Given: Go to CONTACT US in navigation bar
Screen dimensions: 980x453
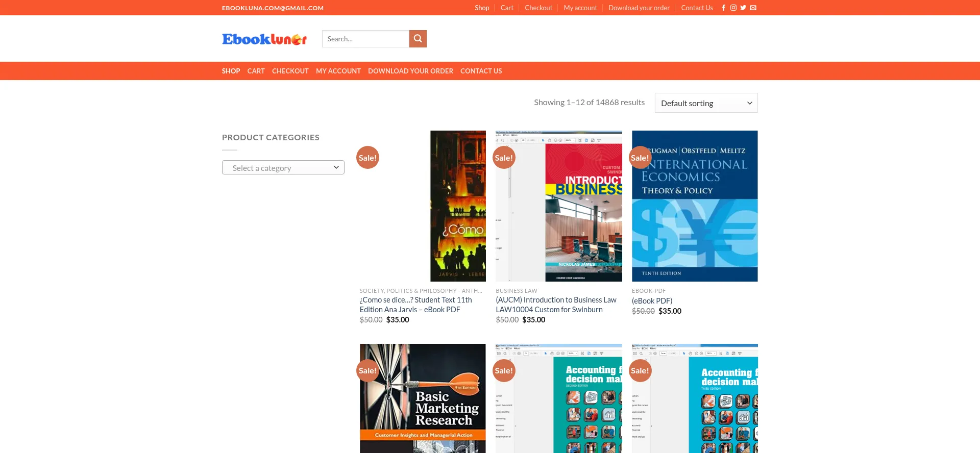Looking at the screenshot, I should pyautogui.click(x=481, y=71).
